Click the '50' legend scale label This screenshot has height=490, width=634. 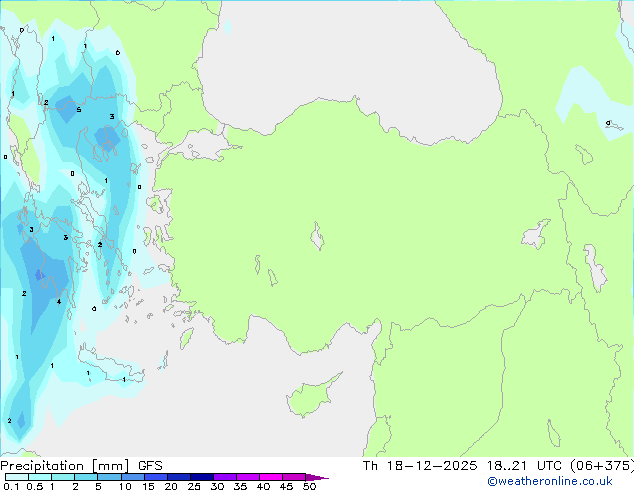[309, 486]
